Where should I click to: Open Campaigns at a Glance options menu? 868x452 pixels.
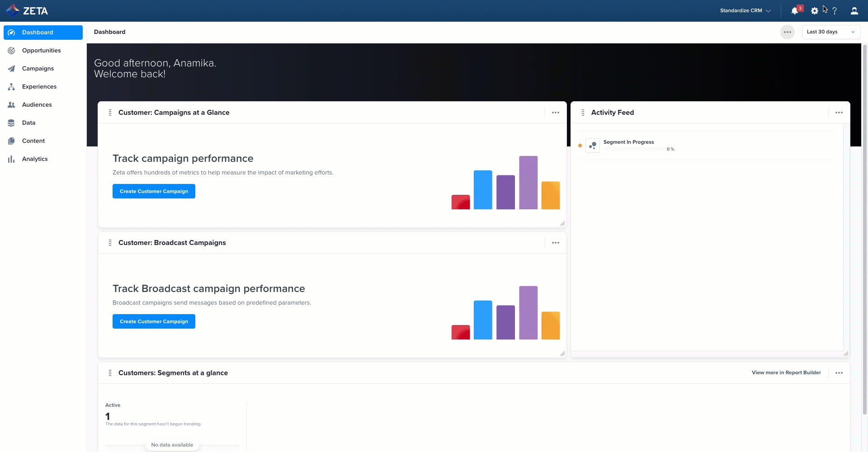click(555, 113)
